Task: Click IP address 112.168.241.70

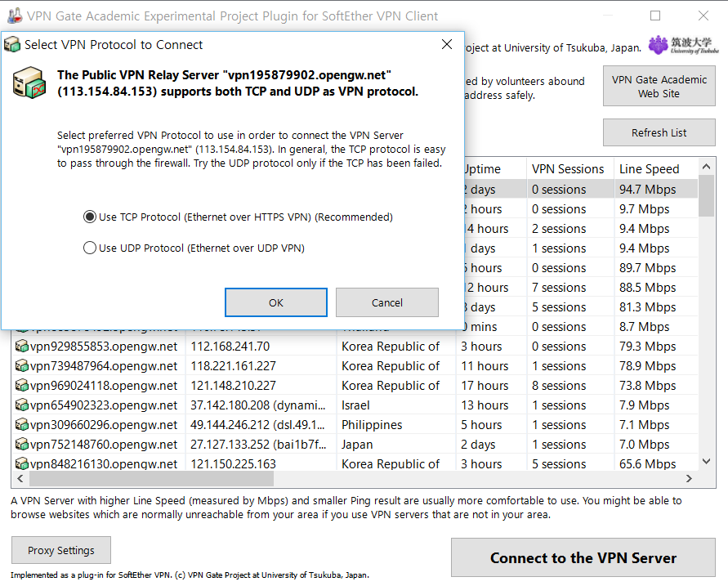Action: pos(230,347)
